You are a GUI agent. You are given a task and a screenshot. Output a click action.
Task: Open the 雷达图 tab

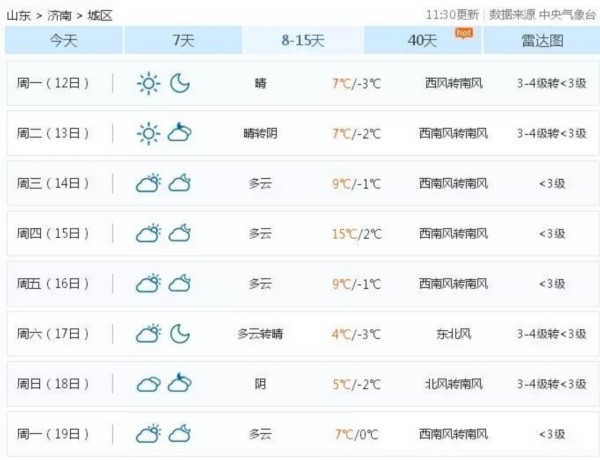tap(542, 40)
